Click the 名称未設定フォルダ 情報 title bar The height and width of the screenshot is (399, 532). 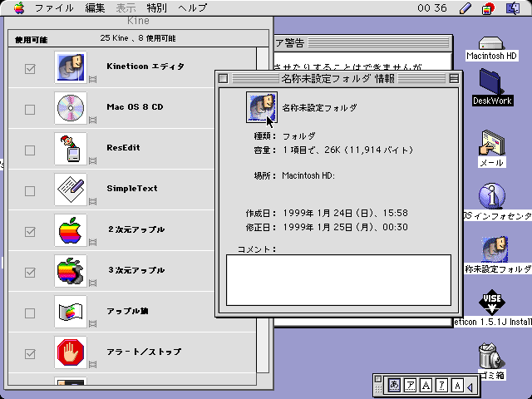coord(338,79)
